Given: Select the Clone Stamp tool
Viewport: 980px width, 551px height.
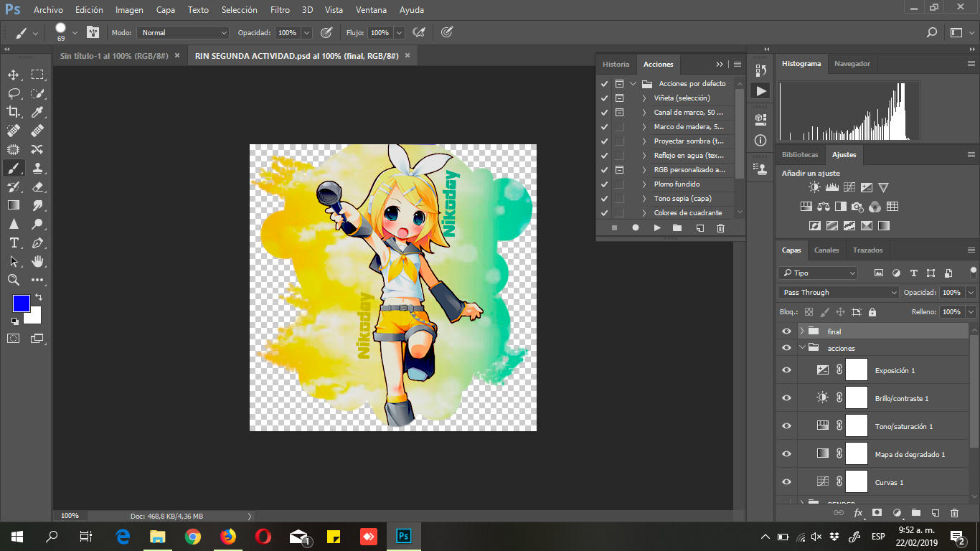Looking at the screenshot, I should (x=37, y=168).
